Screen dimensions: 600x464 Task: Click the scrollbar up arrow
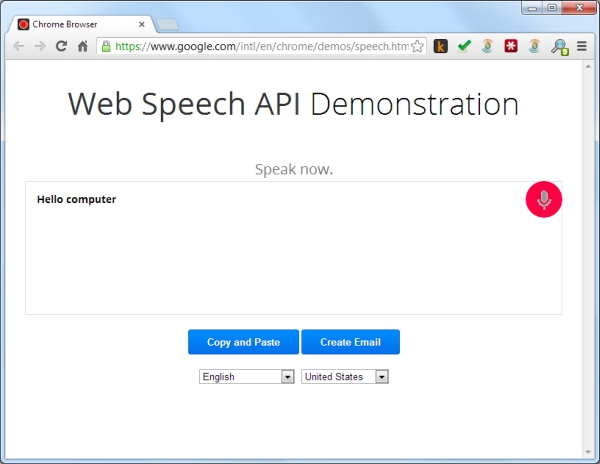pos(588,67)
